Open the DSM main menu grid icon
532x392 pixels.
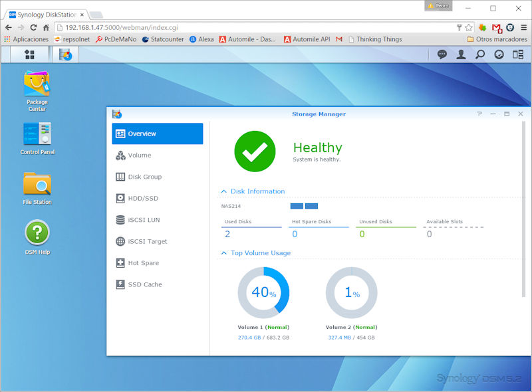coord(29,54)
